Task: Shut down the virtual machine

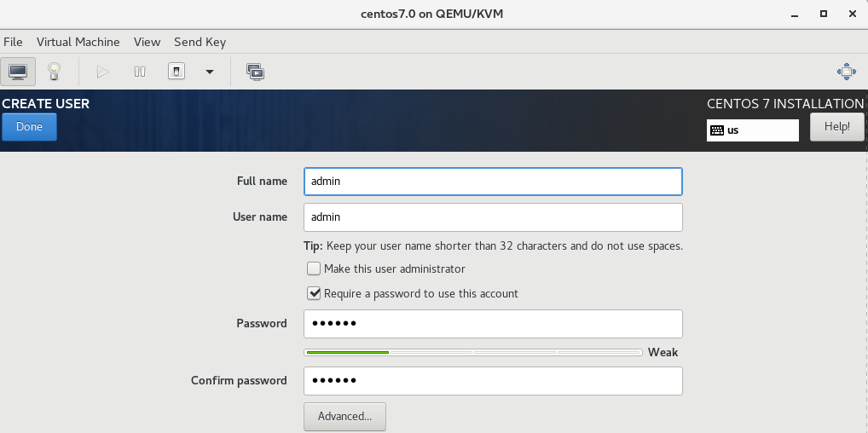Action: click(x=176, y=72)
